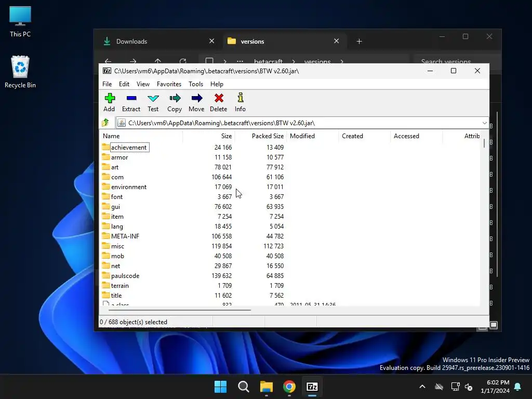This screenshot has width=532, height=399.
Task: Go up one folder level in 7-Zip
Action: pyautogui.click(x=105, y=123)
